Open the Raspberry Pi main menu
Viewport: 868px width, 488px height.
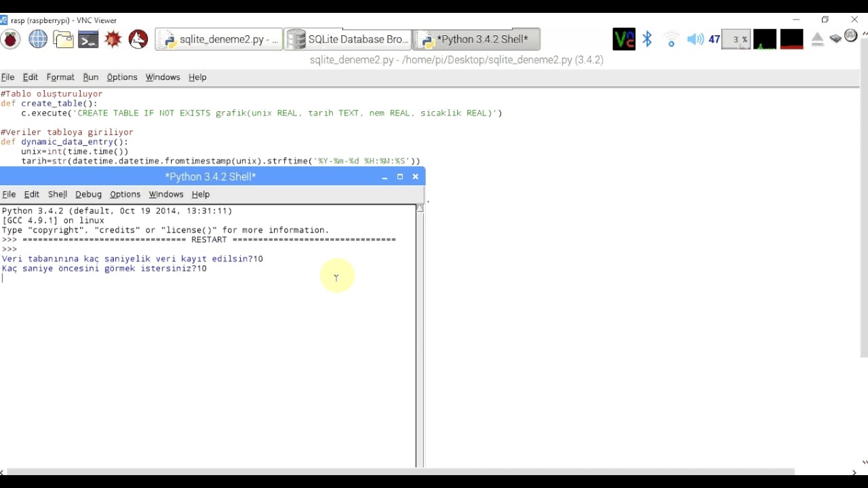10,39
